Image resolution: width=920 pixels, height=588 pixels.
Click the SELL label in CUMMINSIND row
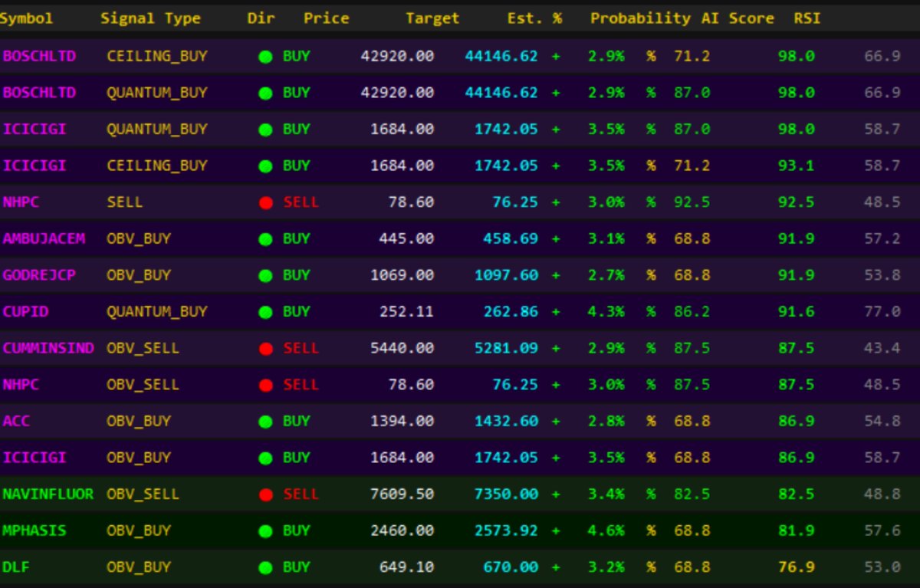pyautogui.click(x=301, y=348)
